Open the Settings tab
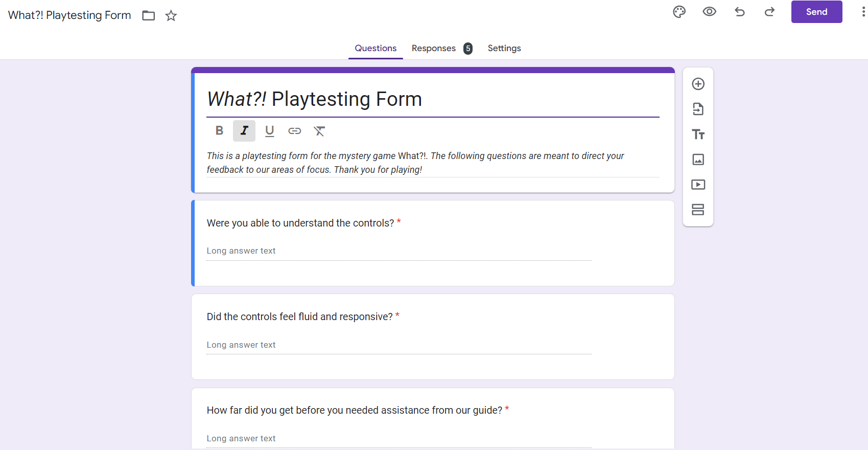This screenshot has width=868, height=450. click(x=504, y=48)
